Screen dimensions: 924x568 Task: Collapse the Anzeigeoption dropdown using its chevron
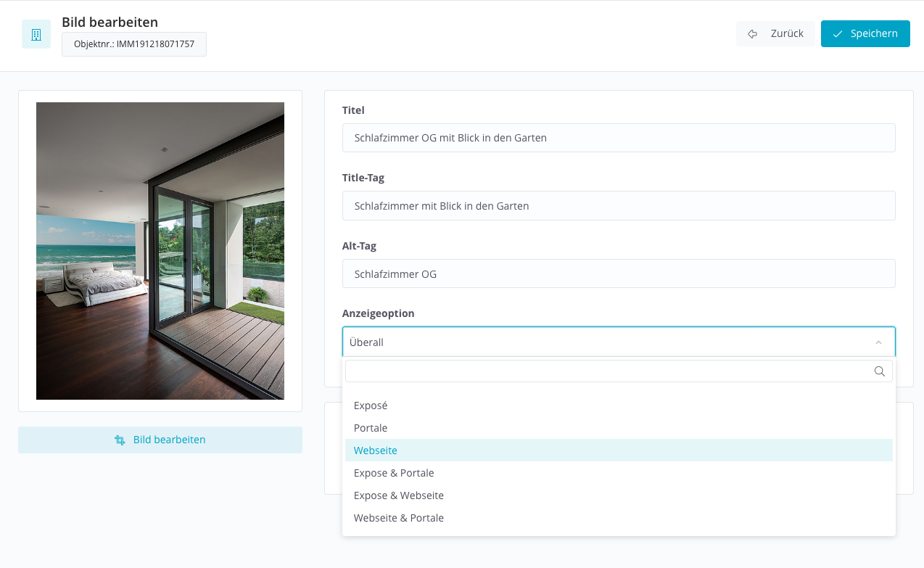878,342
